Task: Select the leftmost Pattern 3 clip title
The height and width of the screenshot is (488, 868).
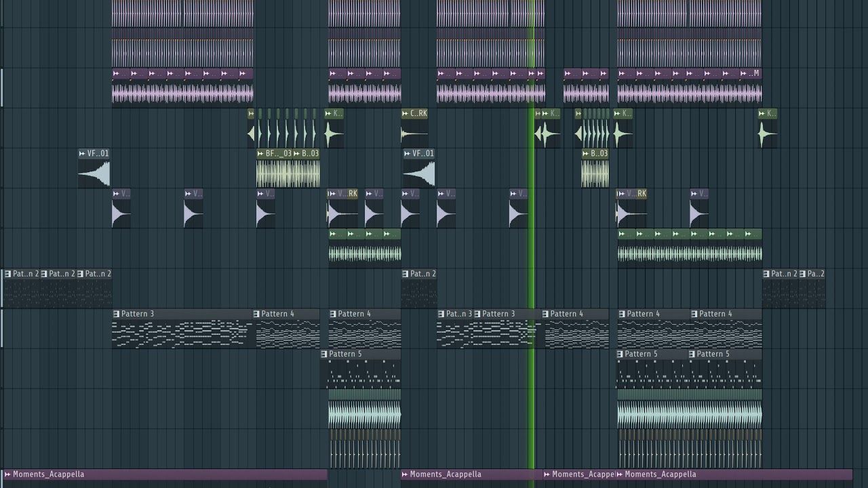Action: pos(138,314)
